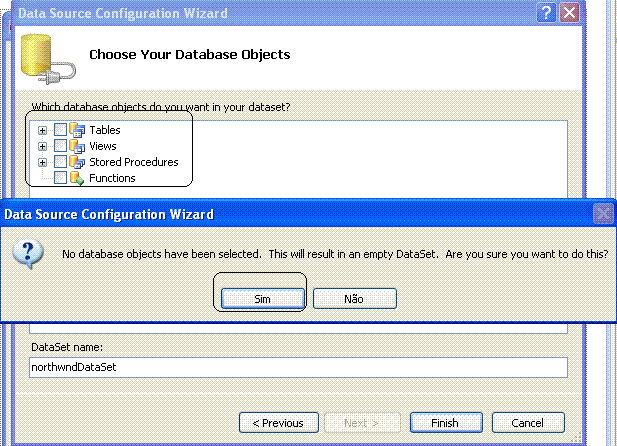Click the DataSet name input field
The width and height of the screenshot is (617, 446).
298,367
